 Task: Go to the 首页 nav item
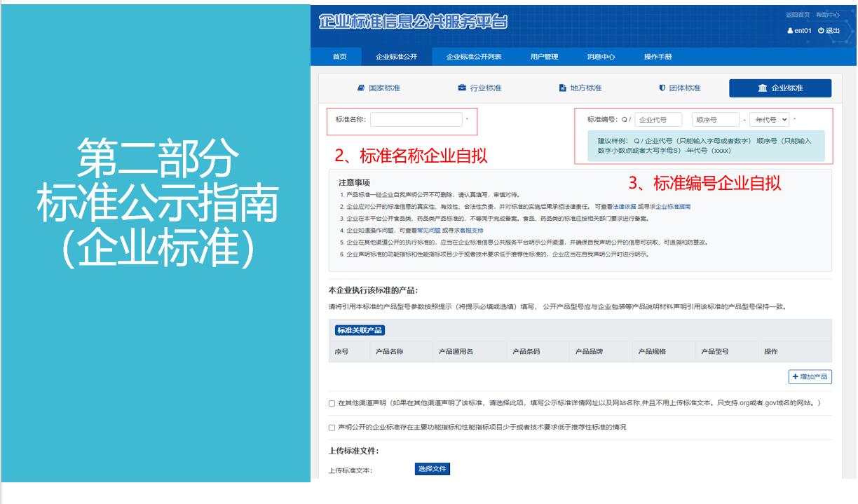tap(339, 57)
